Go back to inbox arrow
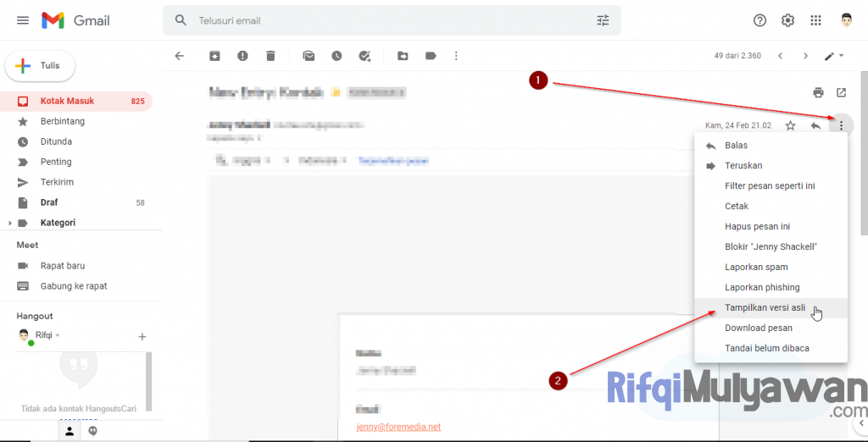The image size is (868, 442). tap(179, 56)
